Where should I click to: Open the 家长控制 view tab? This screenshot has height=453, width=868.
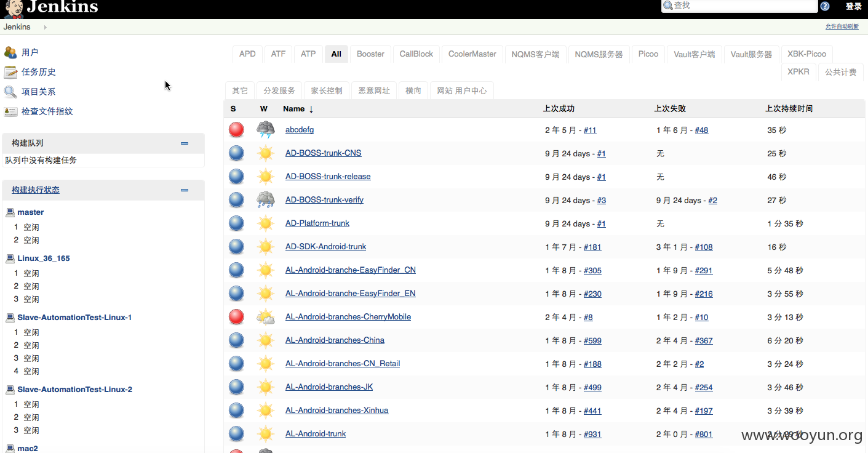tap(327, 90)
